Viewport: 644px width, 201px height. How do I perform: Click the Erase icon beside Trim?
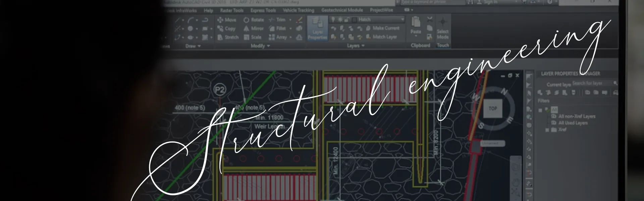click(x=300, y=20)
